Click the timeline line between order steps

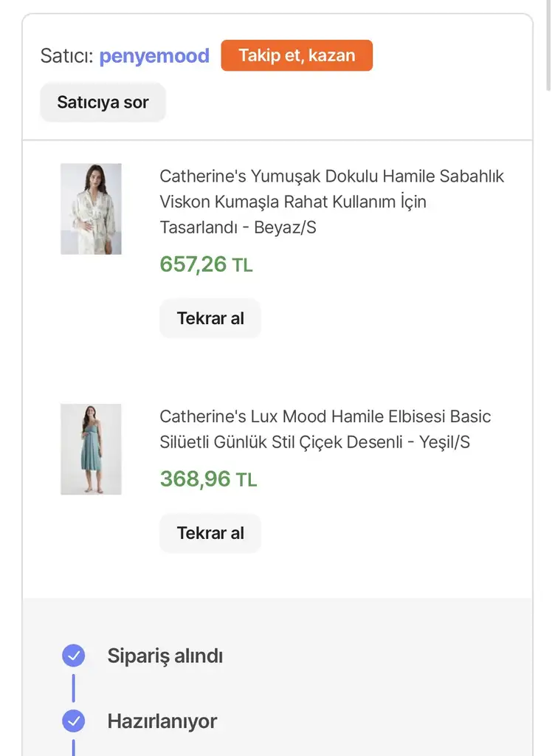tap(74, 689)
